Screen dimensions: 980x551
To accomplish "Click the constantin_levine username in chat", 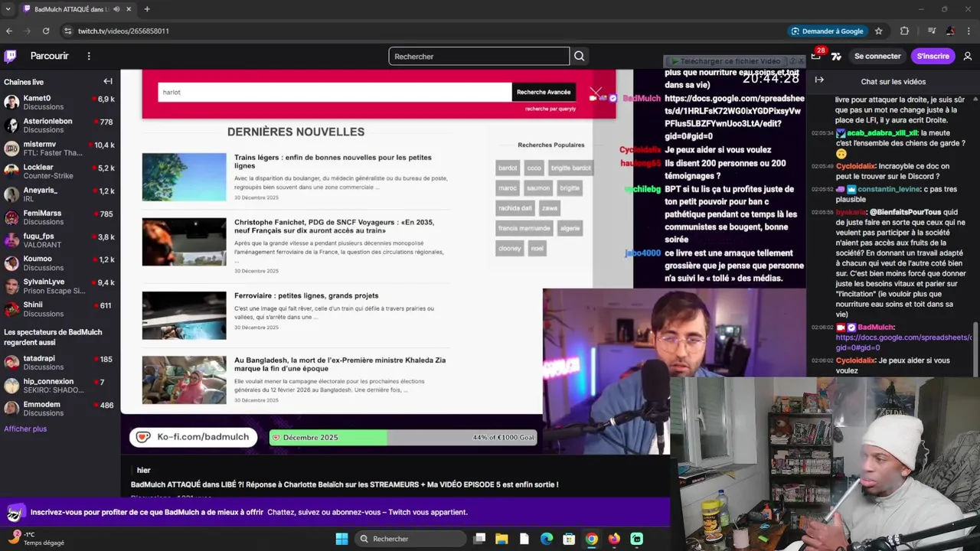I will (889, 189).
